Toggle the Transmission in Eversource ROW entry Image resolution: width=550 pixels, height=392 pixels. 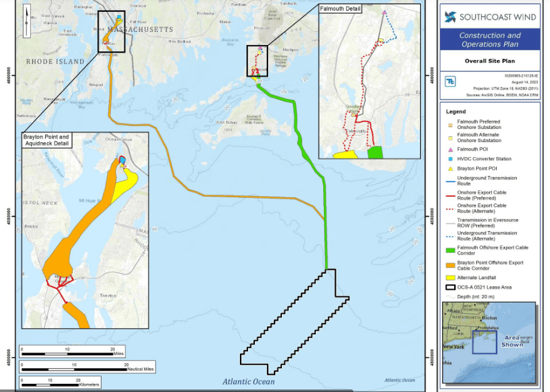450,222
